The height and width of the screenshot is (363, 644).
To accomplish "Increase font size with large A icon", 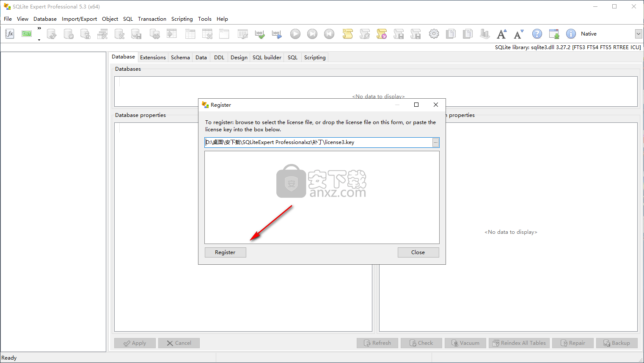I will pos(502,34).
